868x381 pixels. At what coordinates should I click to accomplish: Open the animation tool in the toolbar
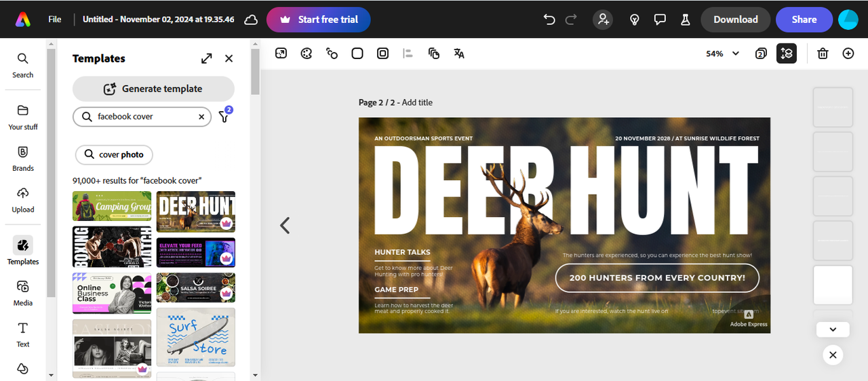(x=332, y=54)
